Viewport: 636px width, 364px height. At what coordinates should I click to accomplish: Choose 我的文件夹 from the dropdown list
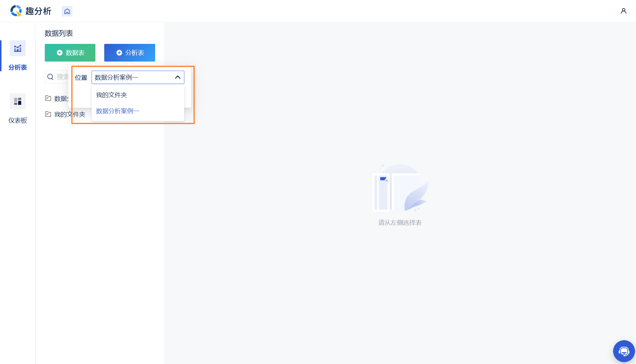coord(112,95)
